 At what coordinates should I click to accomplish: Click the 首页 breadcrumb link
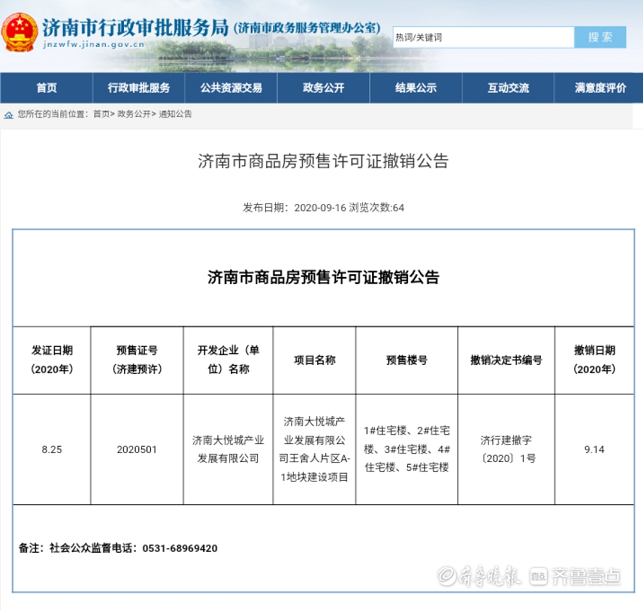coord(101,114)
